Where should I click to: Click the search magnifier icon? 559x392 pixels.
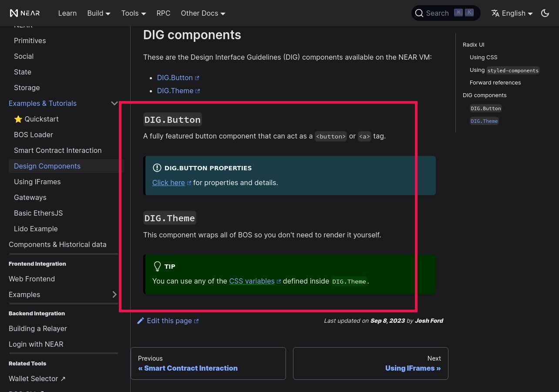point(419,13)
